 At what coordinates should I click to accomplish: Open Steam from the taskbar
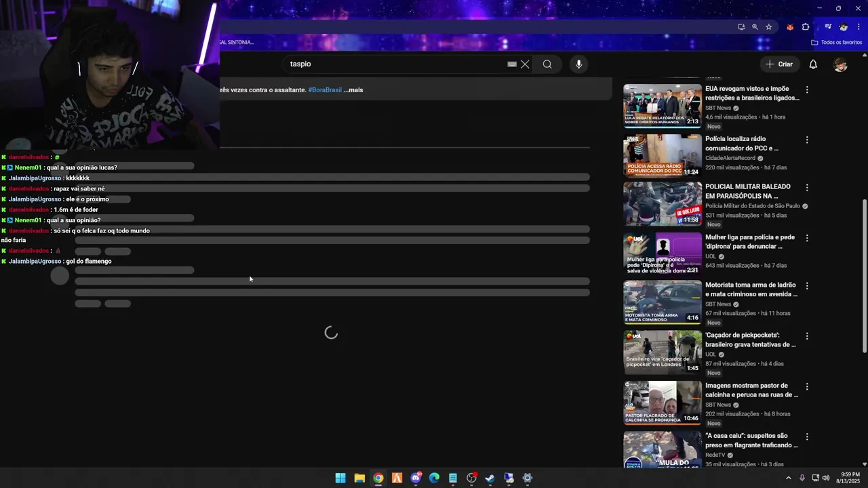coord(490,478)
